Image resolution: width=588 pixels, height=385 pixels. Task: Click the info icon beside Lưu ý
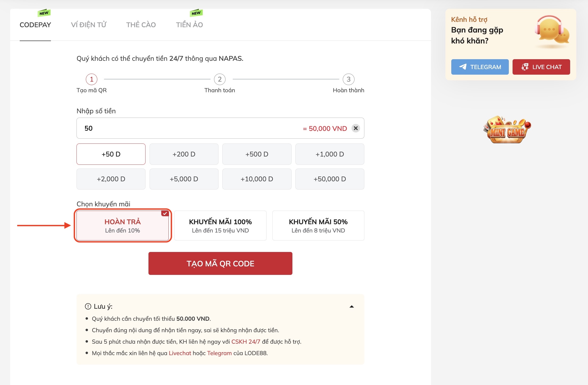88,306
